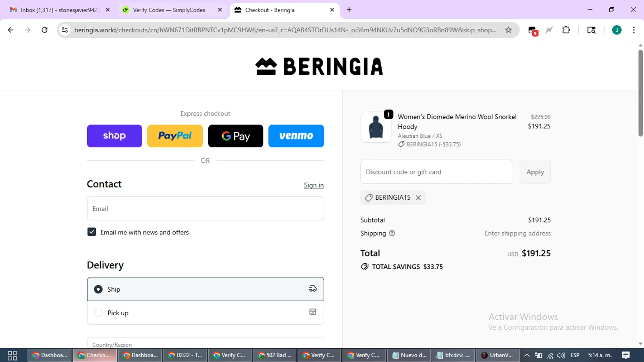Open the Country/Region dropdown
Screen dimensions: 644x362
[x=205, y=344]
